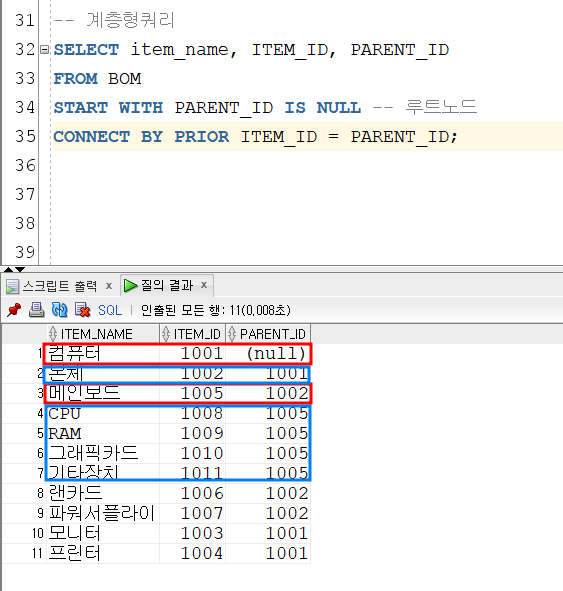The image size is (563, 591).
Task: Sort by PARENT_ID column header
Action: 268,334
